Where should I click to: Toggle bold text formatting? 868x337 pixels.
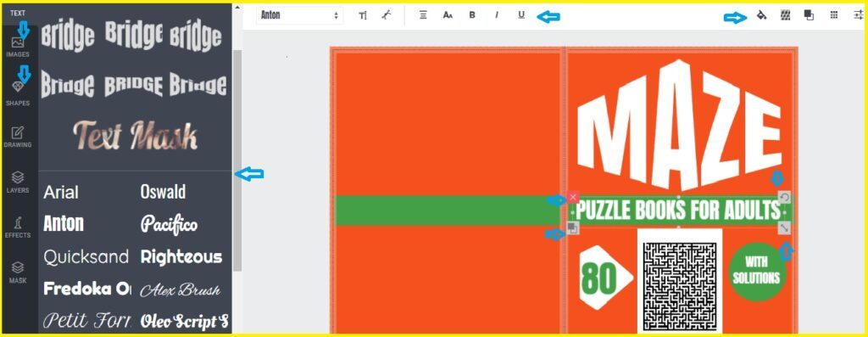point(472,15)
